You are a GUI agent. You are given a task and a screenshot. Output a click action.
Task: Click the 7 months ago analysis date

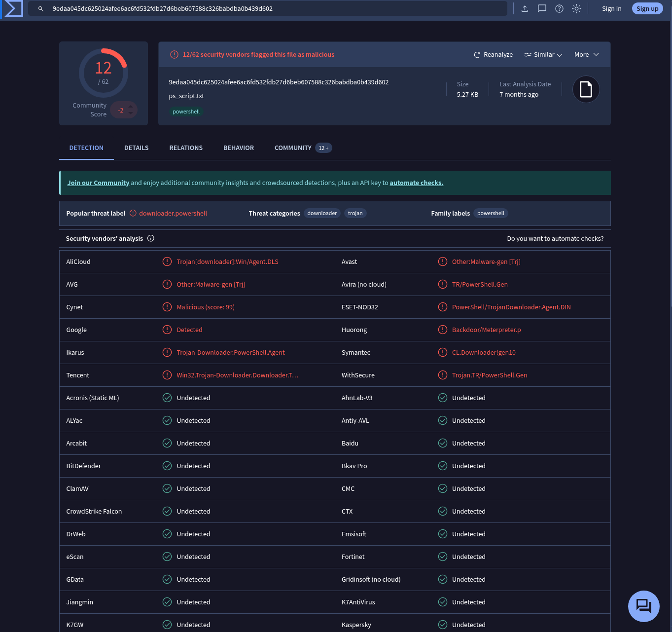click(519, 94)
